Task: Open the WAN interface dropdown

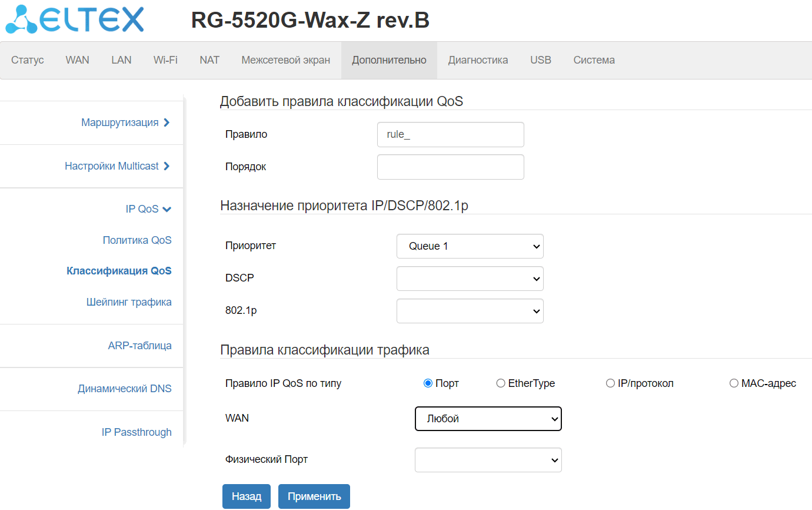Action: pyautogui.click(x=488, y=419)
